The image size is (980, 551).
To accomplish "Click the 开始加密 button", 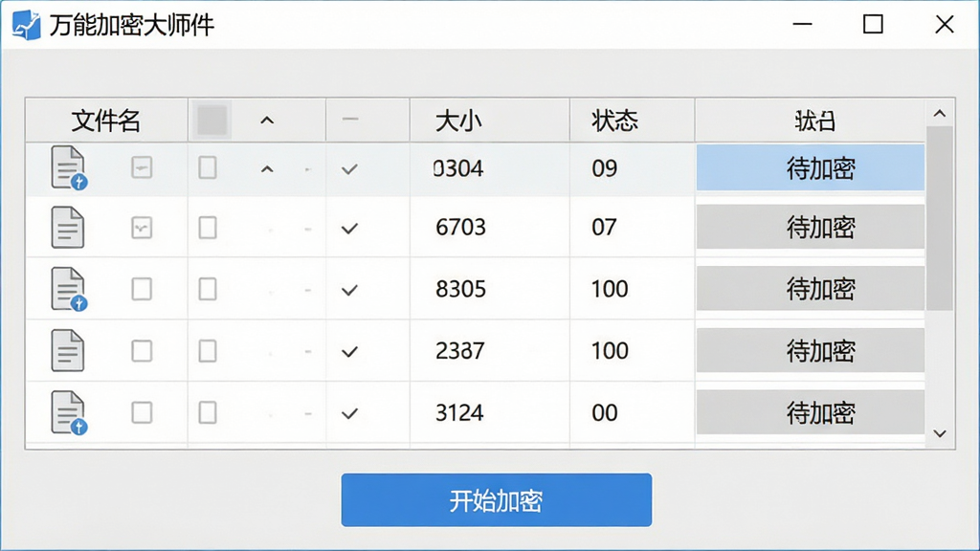I will point(497,499).
